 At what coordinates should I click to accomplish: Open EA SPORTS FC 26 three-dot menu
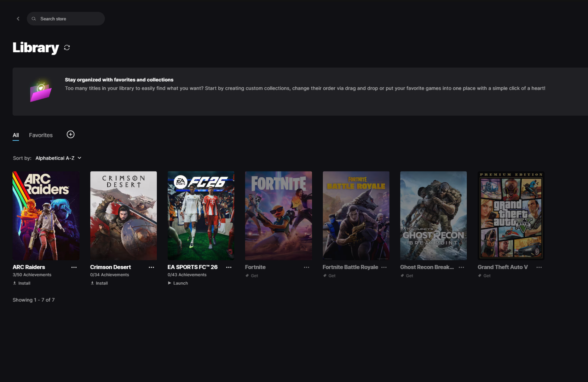[229, 267]
